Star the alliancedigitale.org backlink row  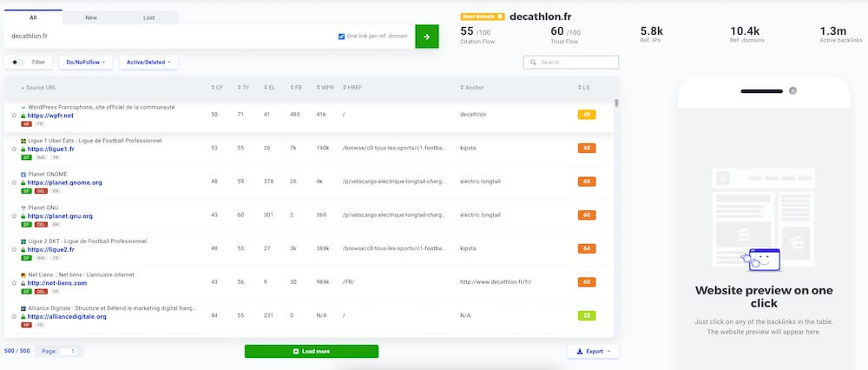point(15,317)
